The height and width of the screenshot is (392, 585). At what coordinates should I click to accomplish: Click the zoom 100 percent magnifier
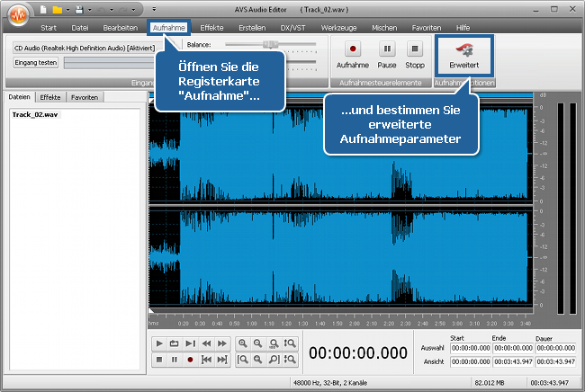274,343
